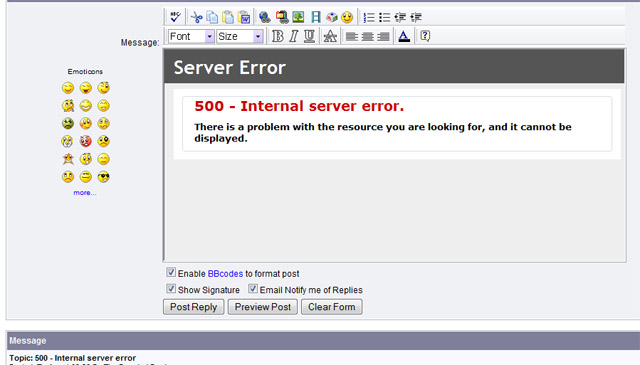Insert the sunglasses cool emoticon

pos(104,177)
